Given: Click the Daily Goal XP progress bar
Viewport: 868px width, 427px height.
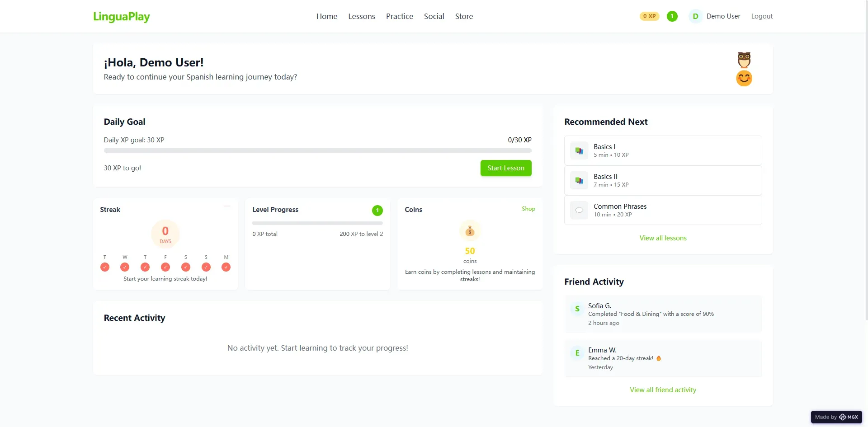Looking at the screenshot, I should (317, 150).
